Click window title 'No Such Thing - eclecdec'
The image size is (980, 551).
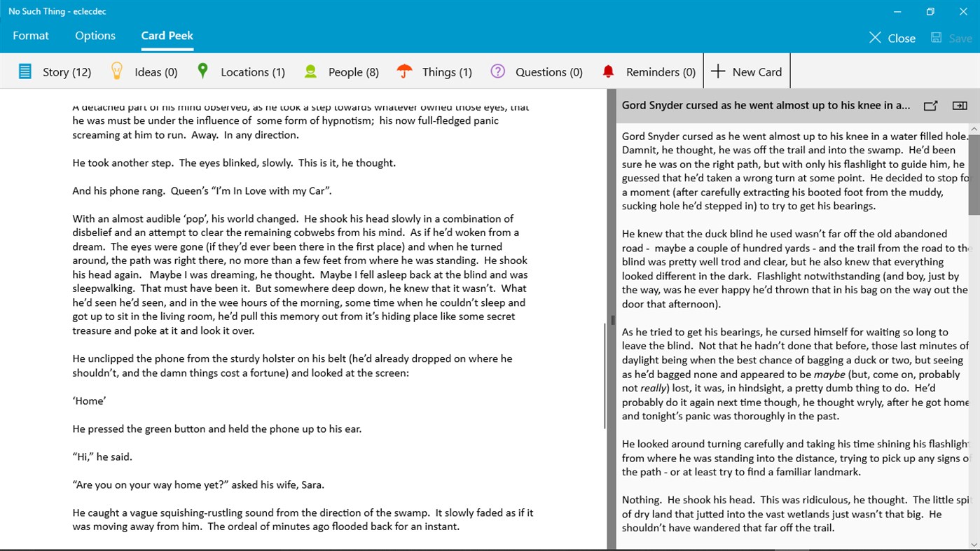tap(57, 11)
